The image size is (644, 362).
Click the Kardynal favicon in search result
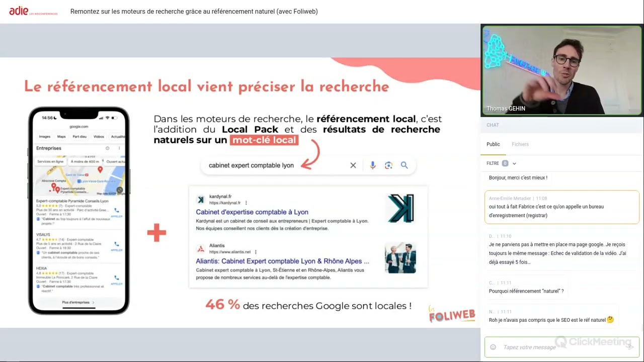(200, 200)
